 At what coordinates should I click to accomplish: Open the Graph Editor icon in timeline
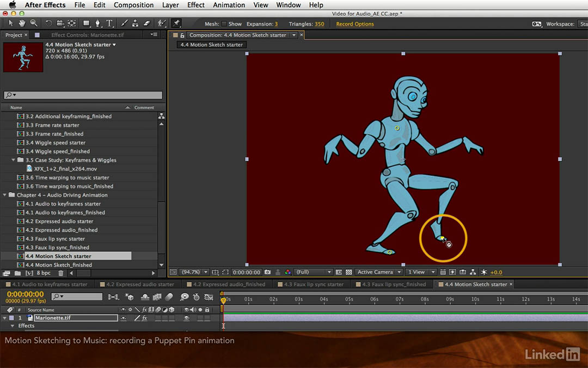[x=209, y=297]
